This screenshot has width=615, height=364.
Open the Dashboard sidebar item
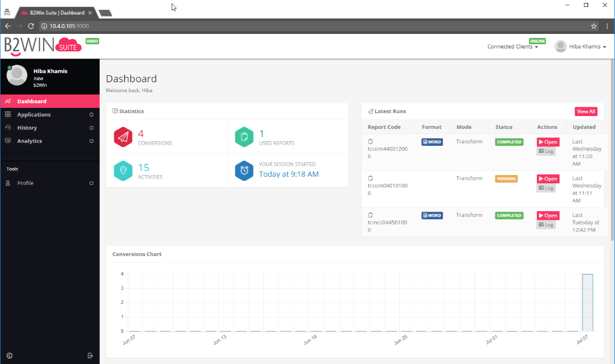[50, 101]
